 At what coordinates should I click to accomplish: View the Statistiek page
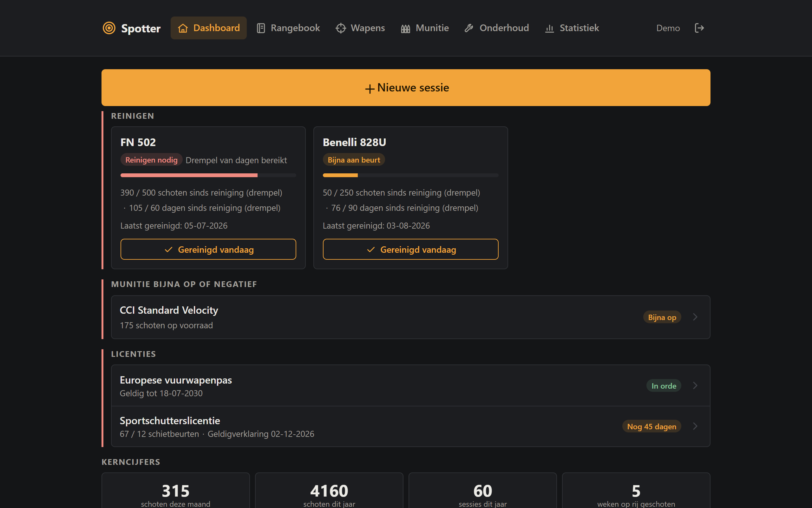[x=572, y=28]
